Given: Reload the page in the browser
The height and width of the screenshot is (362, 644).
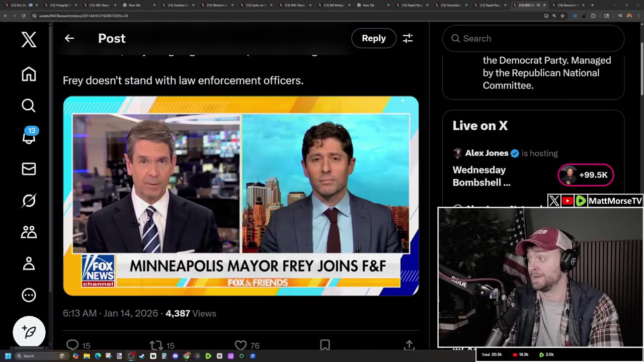Looking at the screenshot, I should (24, 16).
